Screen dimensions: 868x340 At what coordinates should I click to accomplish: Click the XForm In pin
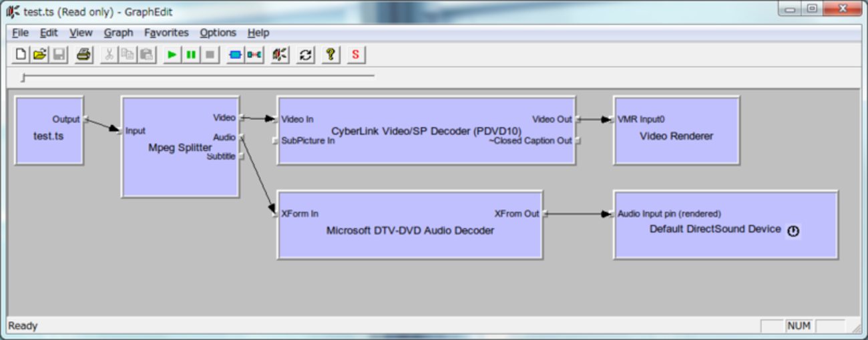coord(275,214)
